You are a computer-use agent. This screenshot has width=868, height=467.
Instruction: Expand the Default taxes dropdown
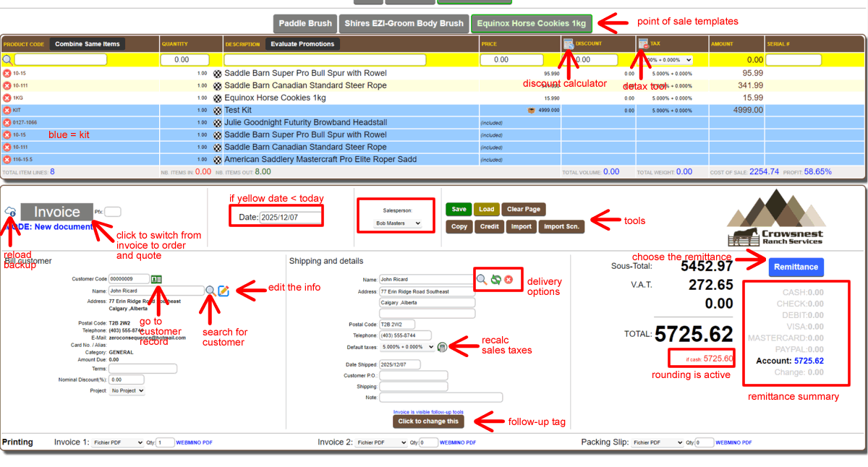407,347
